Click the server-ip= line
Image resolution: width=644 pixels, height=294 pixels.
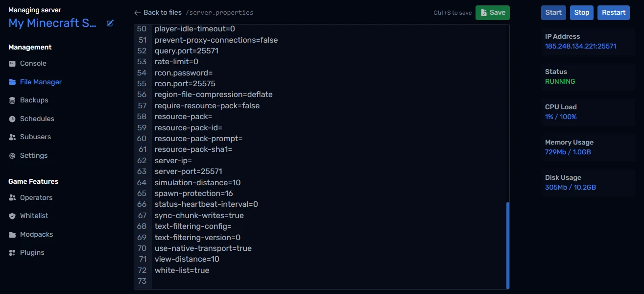click(173, 161)
